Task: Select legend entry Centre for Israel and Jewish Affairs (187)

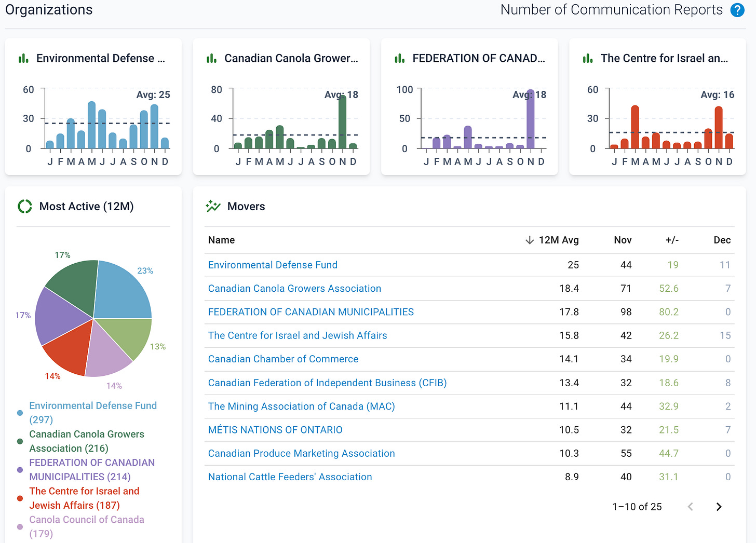Action: 84,498
